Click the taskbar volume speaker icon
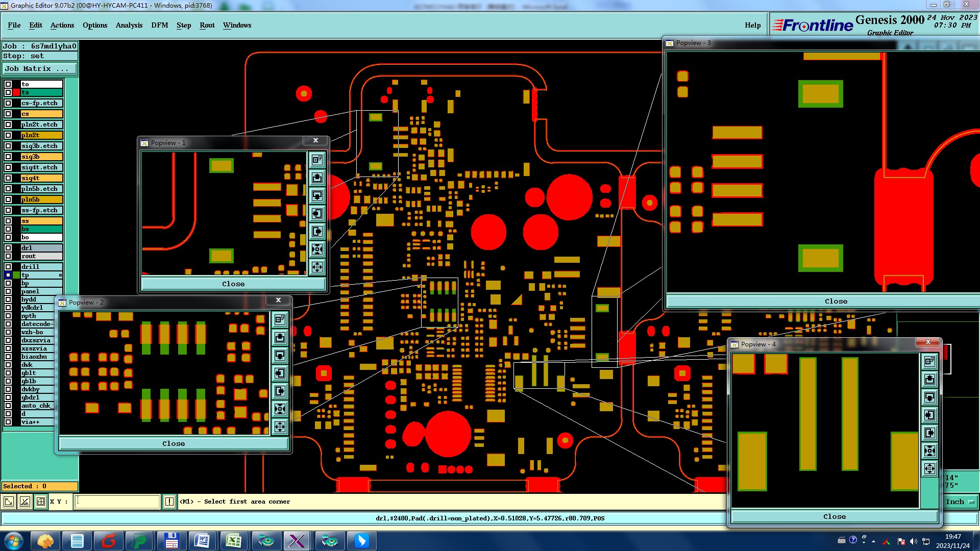Screen dimensions: 980x551 [913, 541]
